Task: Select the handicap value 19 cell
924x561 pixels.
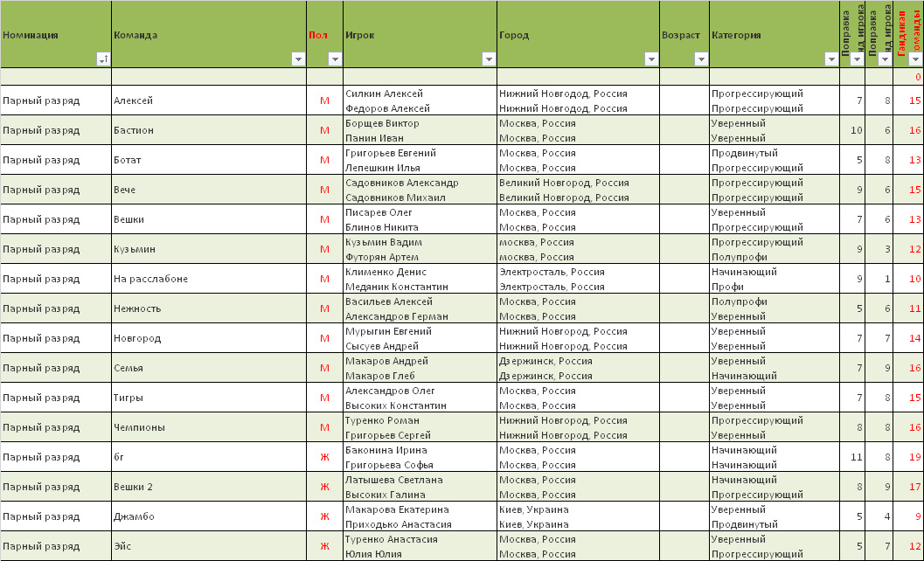Action: tap(914, 457)
